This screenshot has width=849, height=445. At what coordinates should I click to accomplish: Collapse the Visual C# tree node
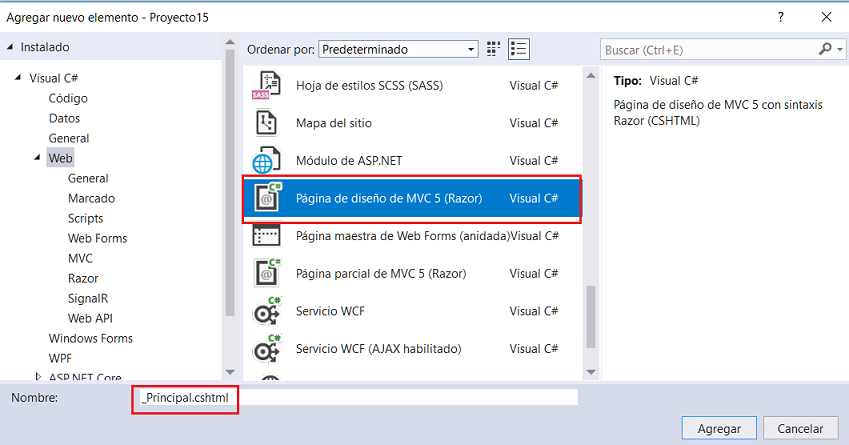[18, 78]
